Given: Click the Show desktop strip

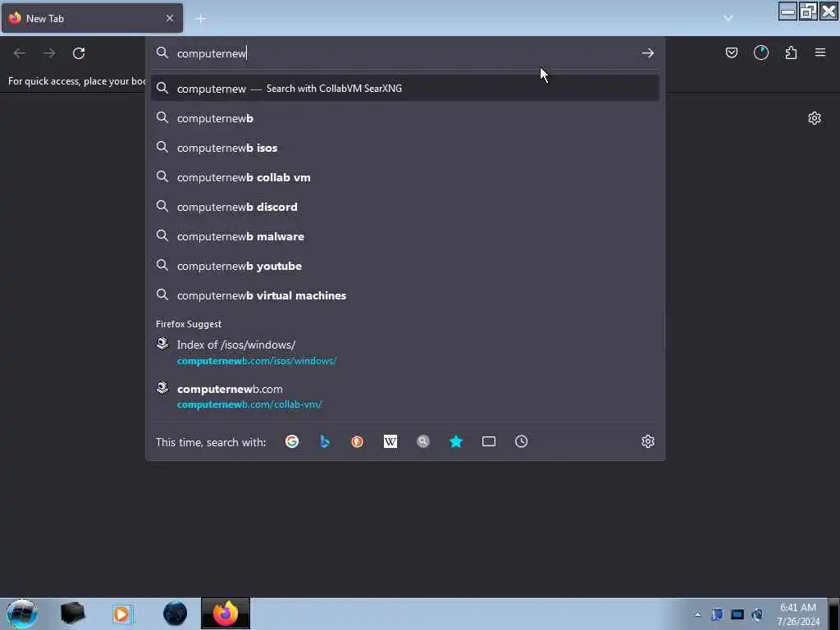Looking at the screenshot, I should tap(834, 614).
